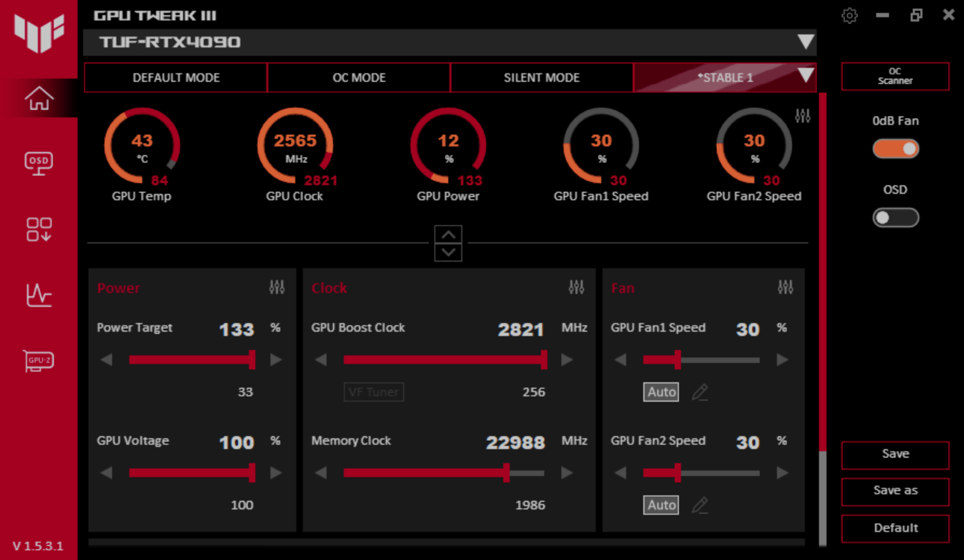
Task: Launch the OC Scanner
Action: 895,76
